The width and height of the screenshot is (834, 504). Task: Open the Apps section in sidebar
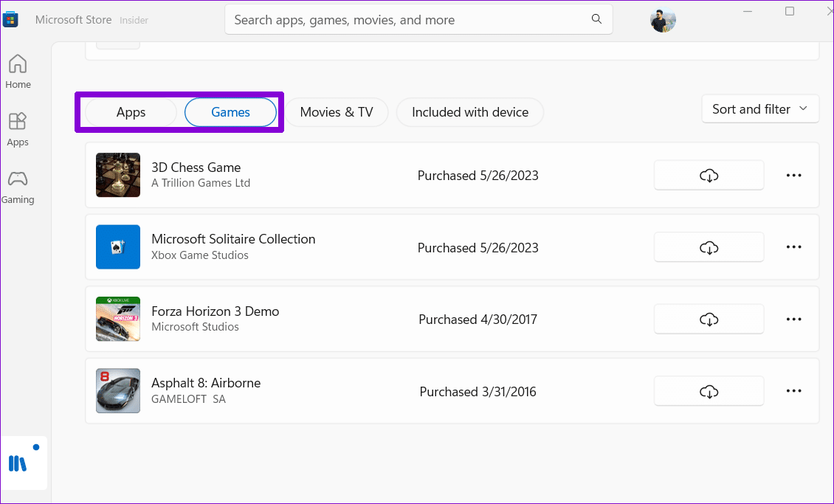[x=18, y=129]
